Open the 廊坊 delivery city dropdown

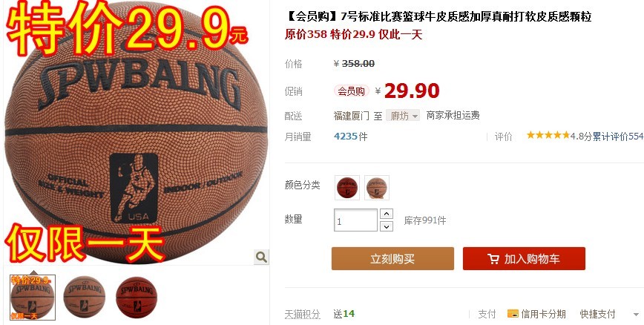(403, 116)
